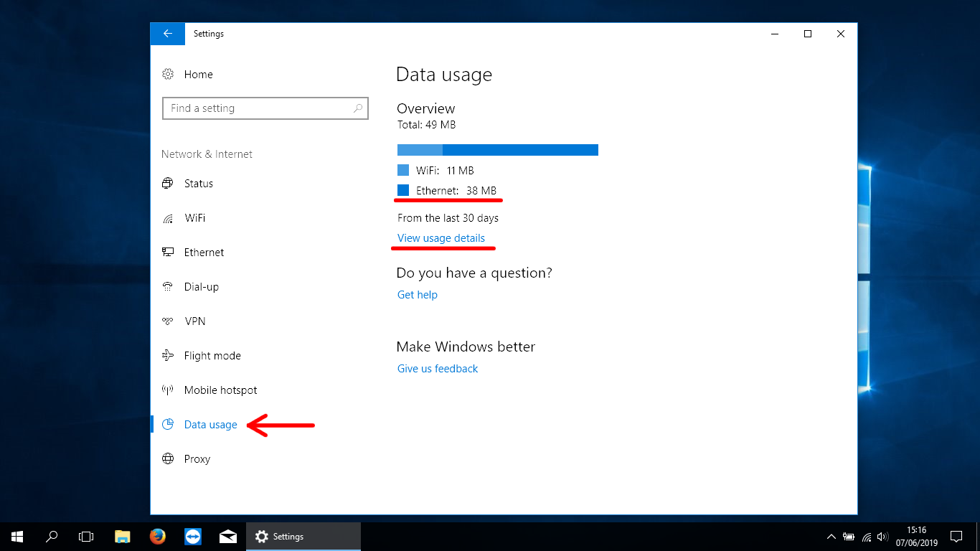The width and height of the screenshot is (980, 551).
Task: Click the Flight mode airplane icon
Action: coord(168,355)
